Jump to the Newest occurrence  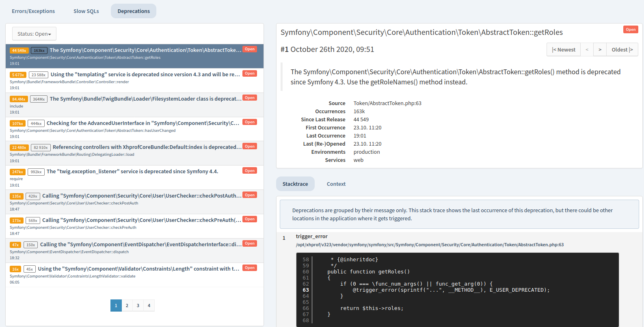[564, 49]
